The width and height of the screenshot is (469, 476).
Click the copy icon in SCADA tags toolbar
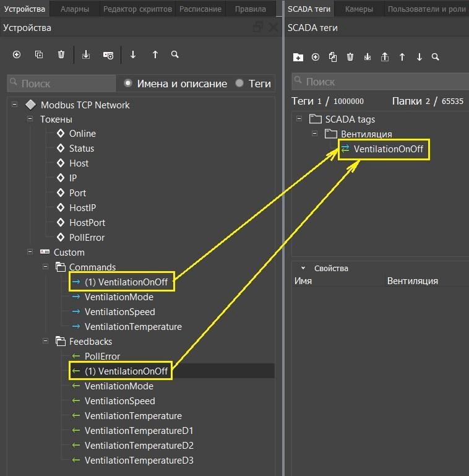point(333,57)
